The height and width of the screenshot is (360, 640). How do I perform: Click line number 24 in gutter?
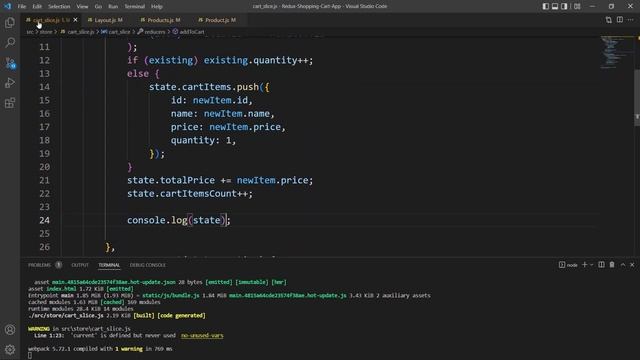44,220
